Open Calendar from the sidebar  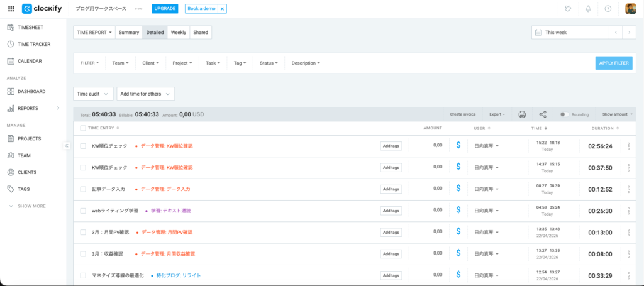pyautogui.click(x=30, y=61)
